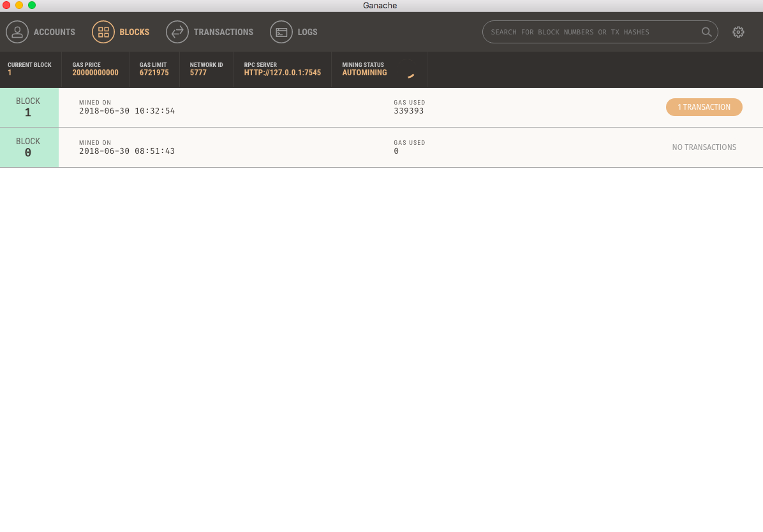
Task: Click mined date 2018-06-30 10:32:54
Action: [x=127, y=111]
